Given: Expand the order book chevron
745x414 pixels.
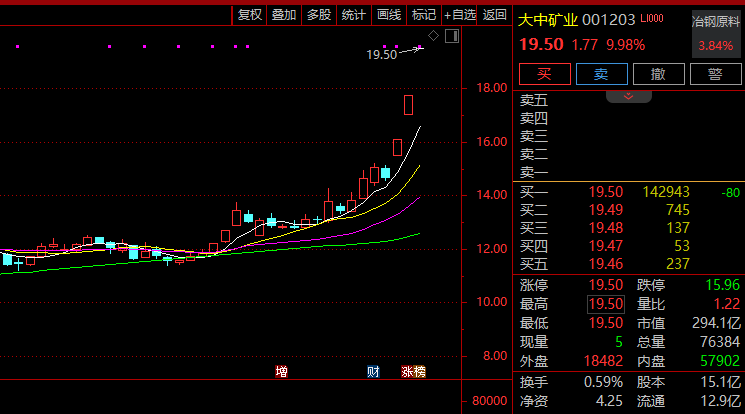Looking at the screenshot, I should [x=629, y=96].
